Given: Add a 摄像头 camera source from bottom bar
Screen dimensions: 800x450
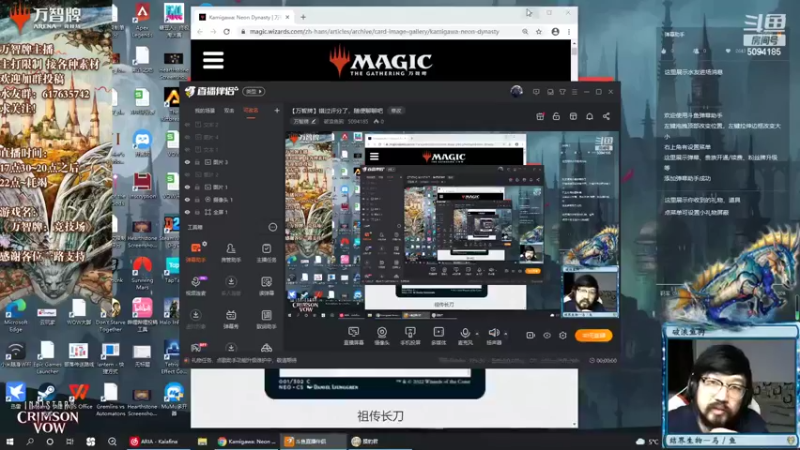Looking at the screenshot, I should coord(382,336).
